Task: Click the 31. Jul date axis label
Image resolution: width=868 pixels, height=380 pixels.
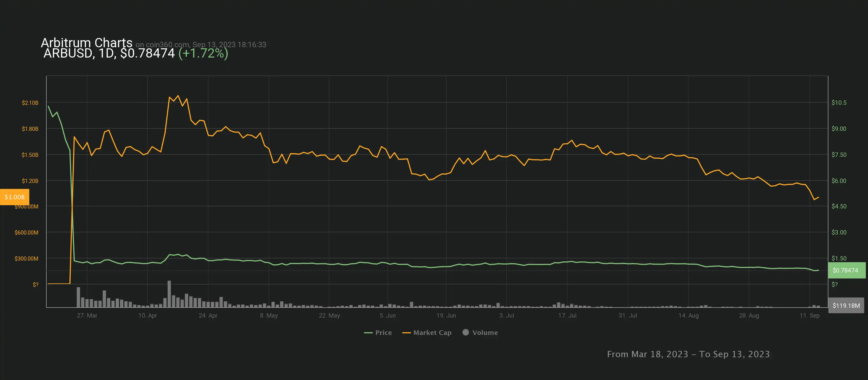Action: point(627,315)
